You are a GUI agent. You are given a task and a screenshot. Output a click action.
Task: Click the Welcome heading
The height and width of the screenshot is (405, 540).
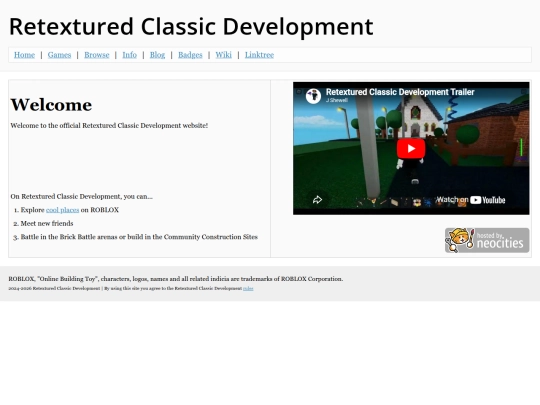tap(51, 105)
